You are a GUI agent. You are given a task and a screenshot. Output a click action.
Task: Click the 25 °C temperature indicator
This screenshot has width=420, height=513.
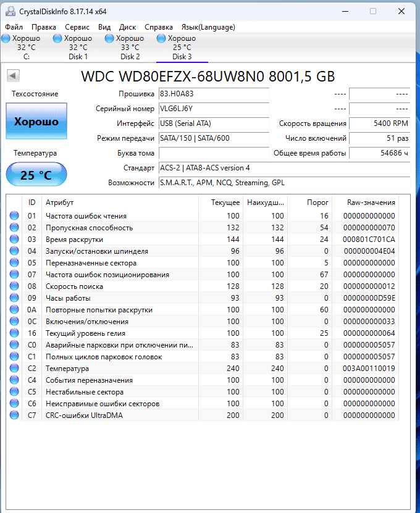pyautogui.click(x=36, y=175)
